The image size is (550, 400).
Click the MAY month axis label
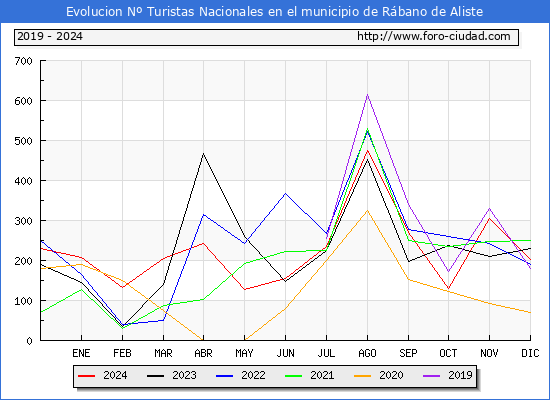click(244, 353)
